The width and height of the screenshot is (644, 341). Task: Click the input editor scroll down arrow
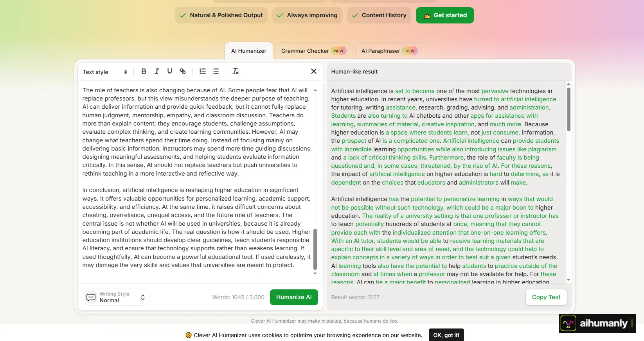coord(315,273)
